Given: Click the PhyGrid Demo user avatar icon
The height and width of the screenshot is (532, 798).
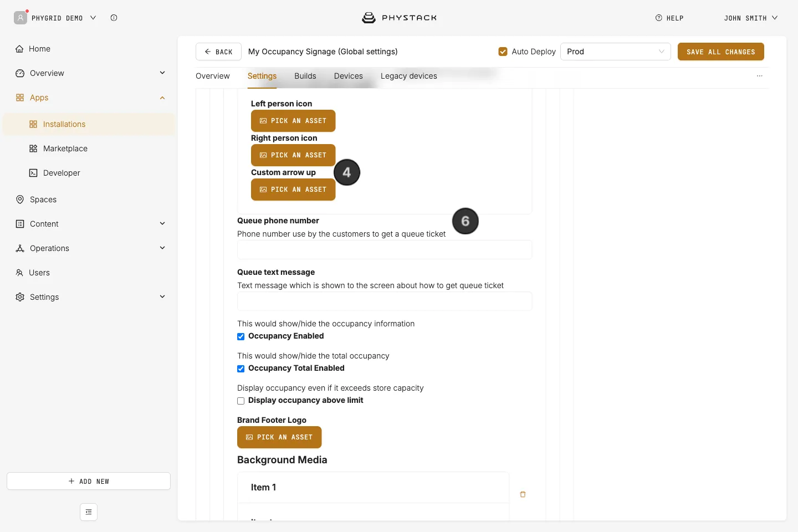Looking at the screenshot, I should point(21,18).
